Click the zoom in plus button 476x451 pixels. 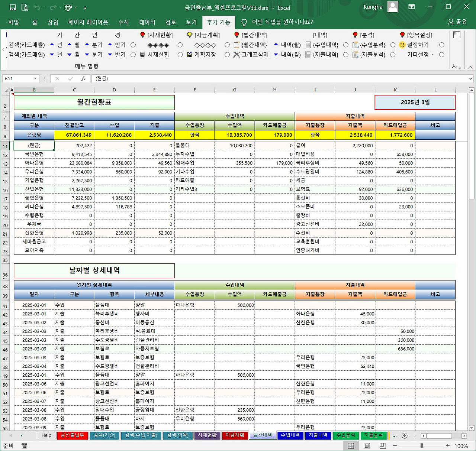pos(448,446)
